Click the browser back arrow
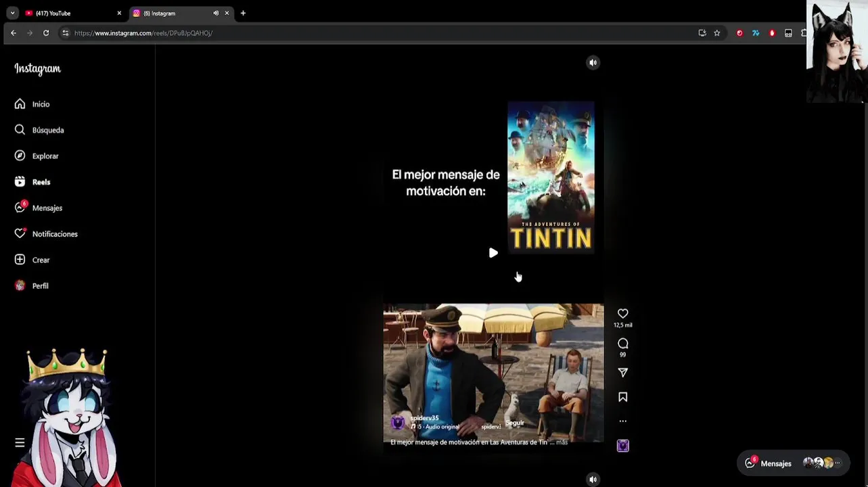Image resolution: width=868 pixels, height=487 pixels. pos(14,32)
